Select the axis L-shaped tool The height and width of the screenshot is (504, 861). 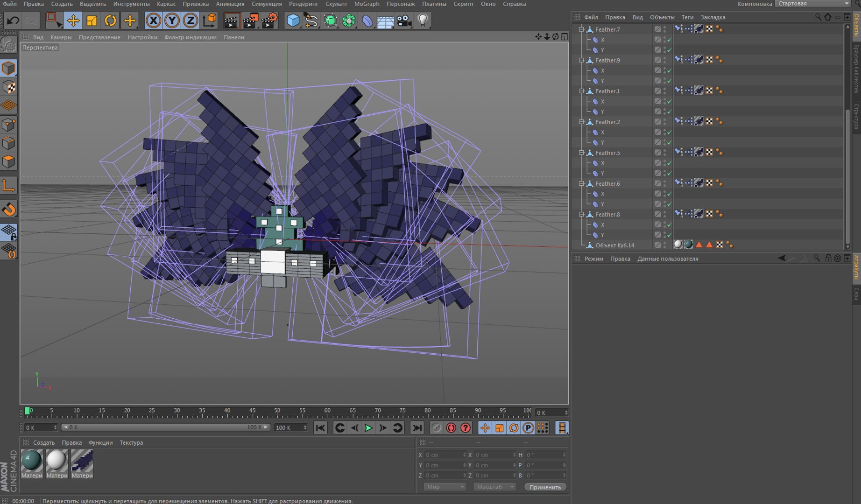[9, 186]
